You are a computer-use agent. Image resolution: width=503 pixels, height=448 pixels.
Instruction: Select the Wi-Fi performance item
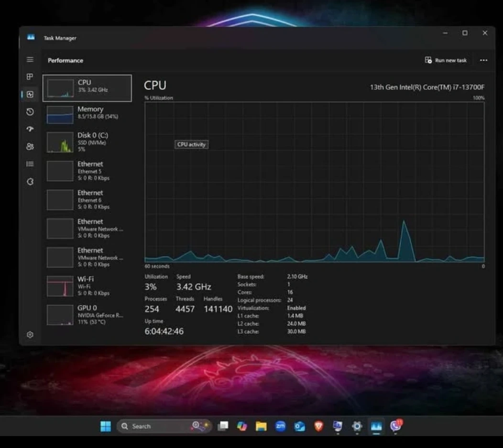tap(87, 286)
